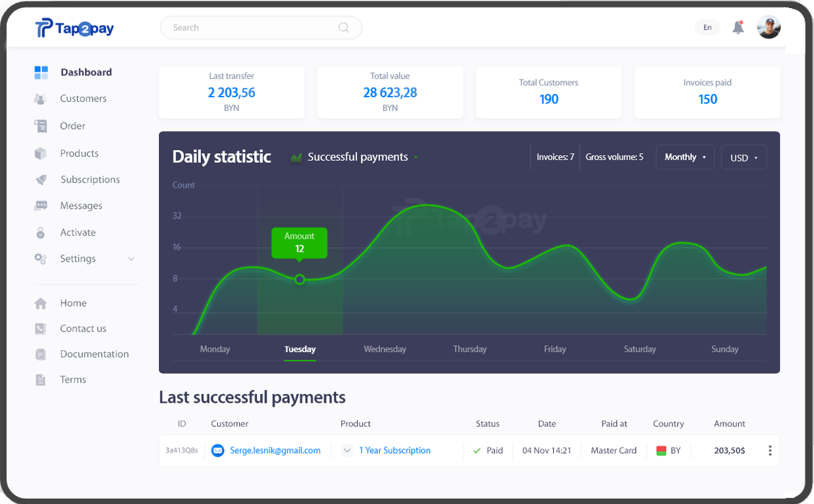Screen dimensions: 814x504
Task: Click the search magnifier icon
Action: [343, 28]
